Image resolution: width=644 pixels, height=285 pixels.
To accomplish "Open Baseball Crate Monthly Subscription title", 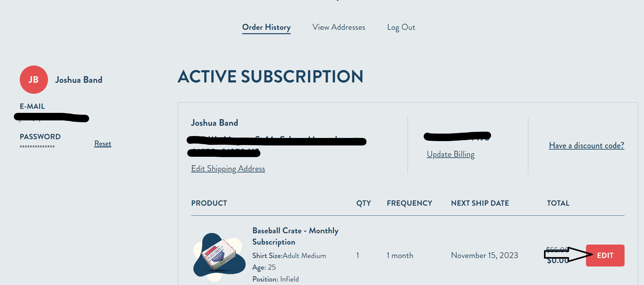I will tap(295, 236).
